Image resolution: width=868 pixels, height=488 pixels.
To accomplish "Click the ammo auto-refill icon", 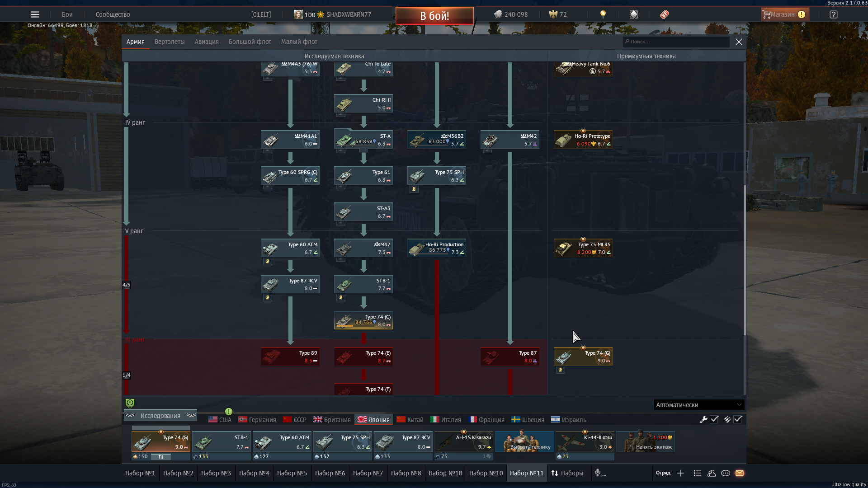I will click(x=727, y=419).
